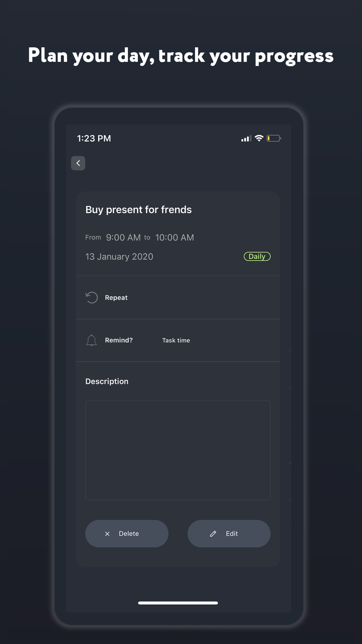Image resolution: width=362 pixels, height=644 pixels.
Task: Tap the 10:00 AM end time
Action: (x=174, y=238)
